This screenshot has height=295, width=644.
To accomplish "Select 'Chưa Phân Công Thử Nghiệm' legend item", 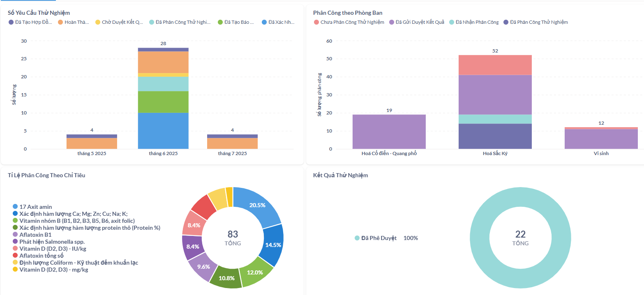I will click(349, 22).
